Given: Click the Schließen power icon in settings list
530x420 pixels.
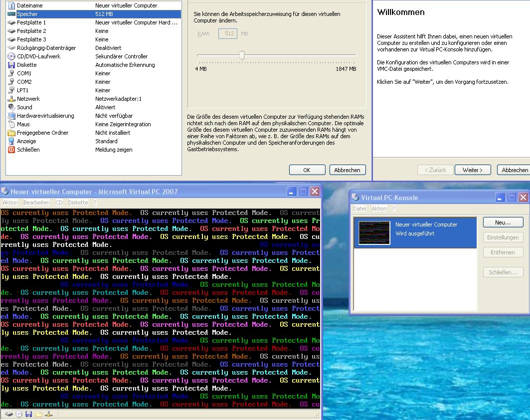Looking at the screenshot, I should pyautogui.click(x=11, y=150).
